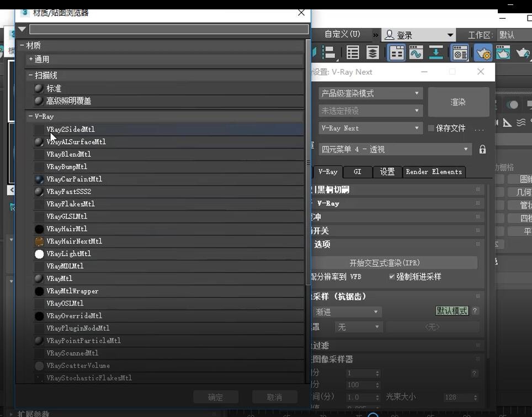
Task: Click the 光束大小 spinner arrows
Action: [475, 397]
